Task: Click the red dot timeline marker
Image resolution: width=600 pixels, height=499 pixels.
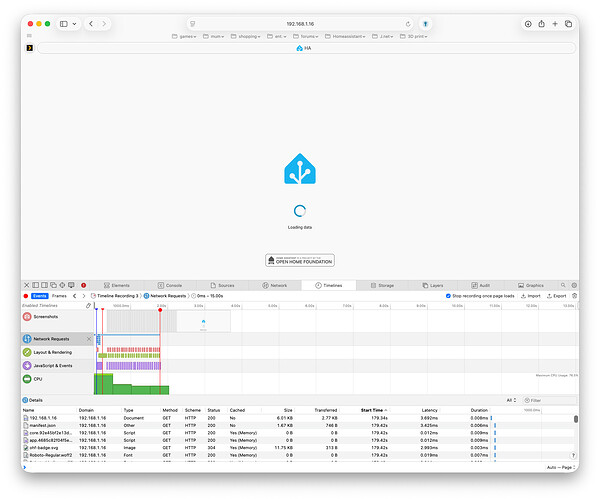Action: pos(160,310)
